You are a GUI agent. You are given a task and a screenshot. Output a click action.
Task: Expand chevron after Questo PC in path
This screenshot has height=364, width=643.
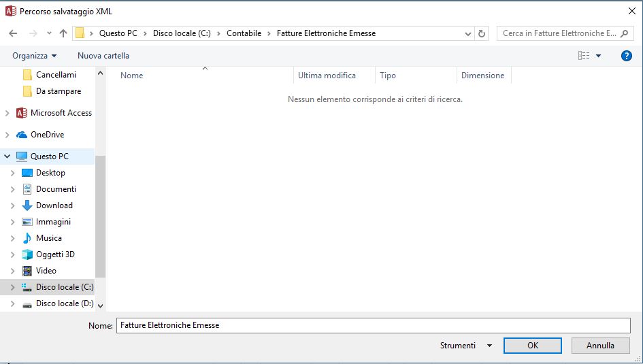[145, 33]
